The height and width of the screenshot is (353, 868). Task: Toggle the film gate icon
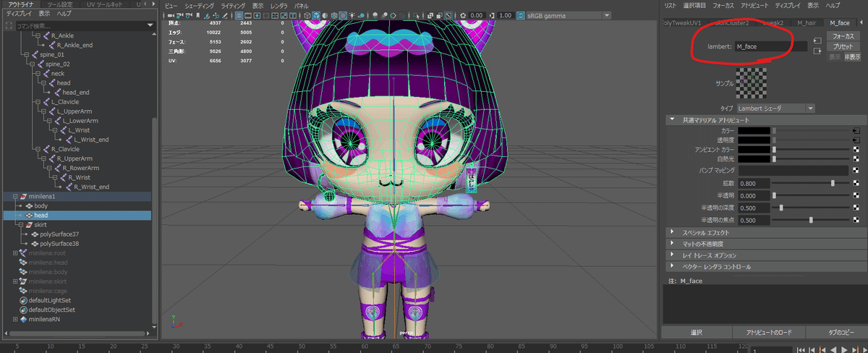click(247, 15)
